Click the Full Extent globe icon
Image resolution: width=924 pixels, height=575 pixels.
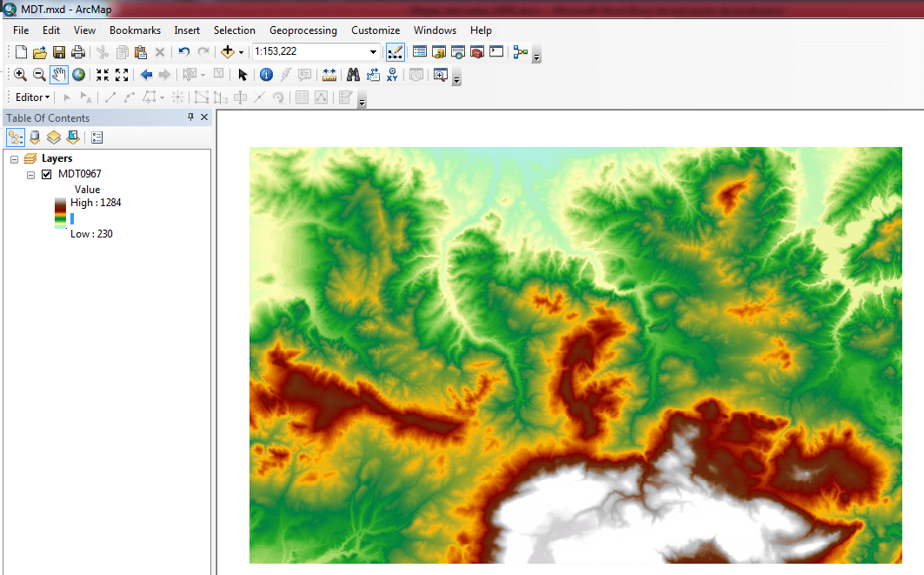coord(79,75)
